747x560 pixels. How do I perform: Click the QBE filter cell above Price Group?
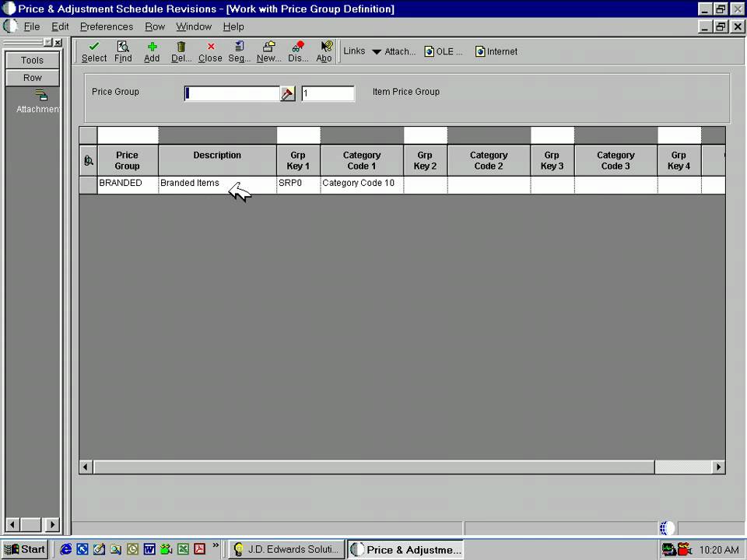127,135
